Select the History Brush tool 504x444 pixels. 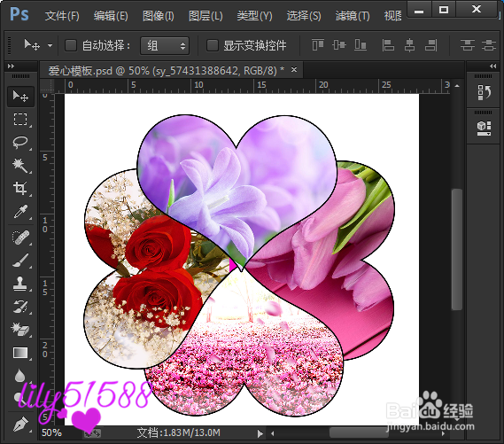click(20, 307)
